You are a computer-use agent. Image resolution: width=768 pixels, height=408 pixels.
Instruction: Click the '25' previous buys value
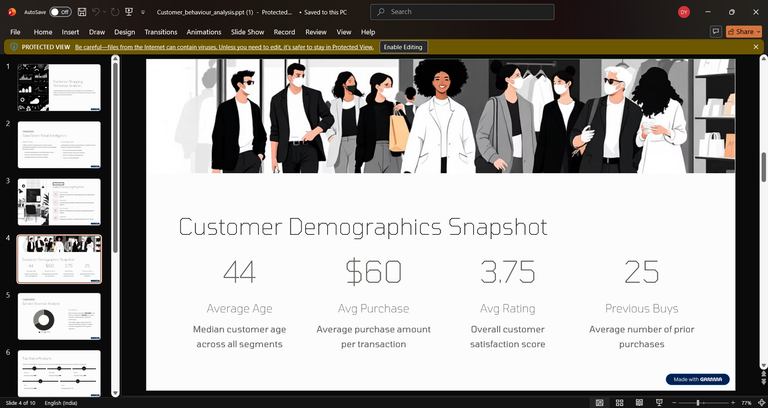point(642,272)
